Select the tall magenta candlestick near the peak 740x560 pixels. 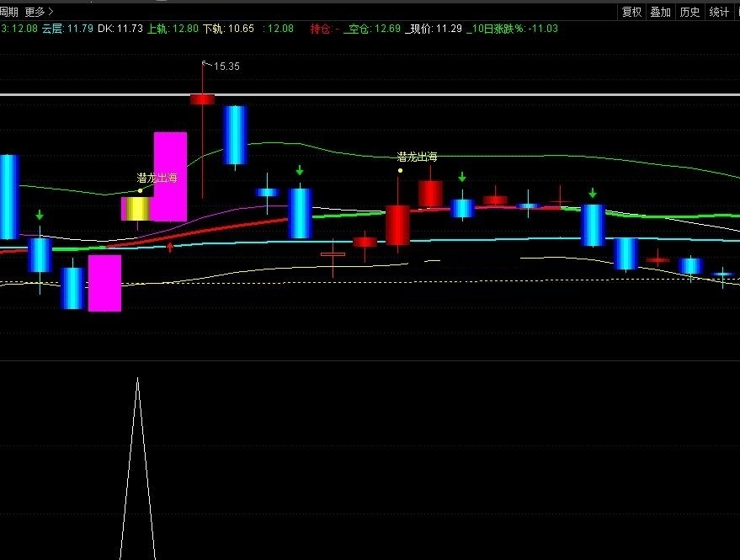(x=170, y=177)
